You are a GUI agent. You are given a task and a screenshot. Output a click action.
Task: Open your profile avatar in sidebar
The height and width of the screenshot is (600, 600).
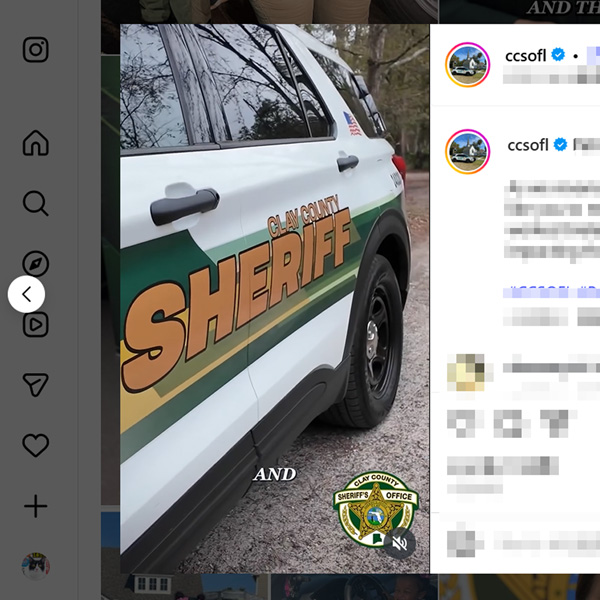coord(36,566)
